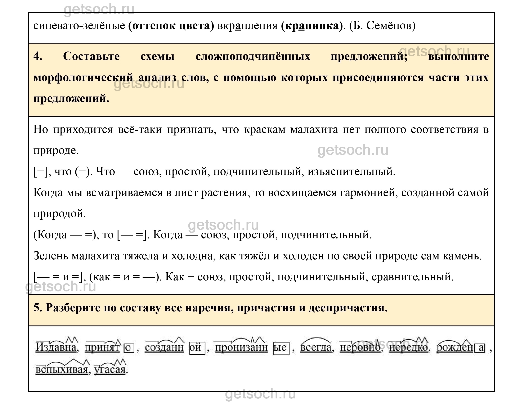
Task: Click the word 'нередко' in the morpheme row
Action: (x=408, y=347)
